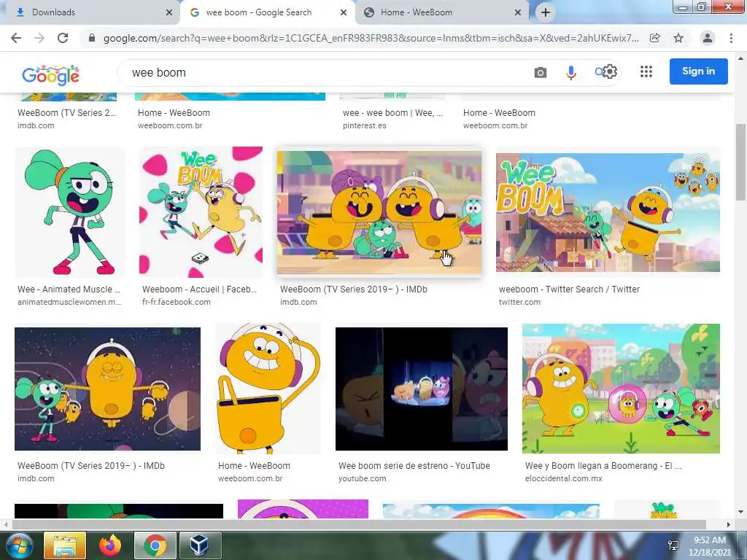Launch Firefox from the taskbar

(x=110, y=545)
